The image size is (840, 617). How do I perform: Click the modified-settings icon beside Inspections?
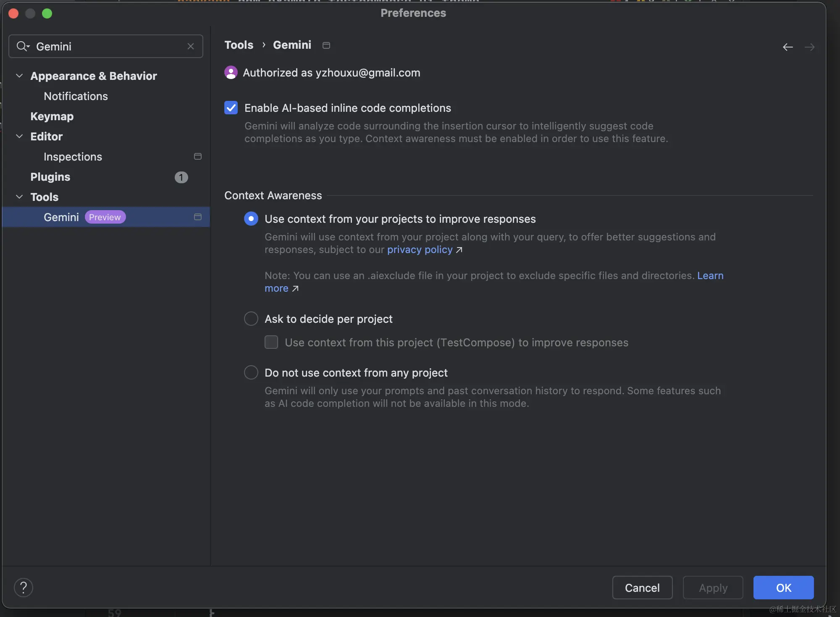coord(197,156)
